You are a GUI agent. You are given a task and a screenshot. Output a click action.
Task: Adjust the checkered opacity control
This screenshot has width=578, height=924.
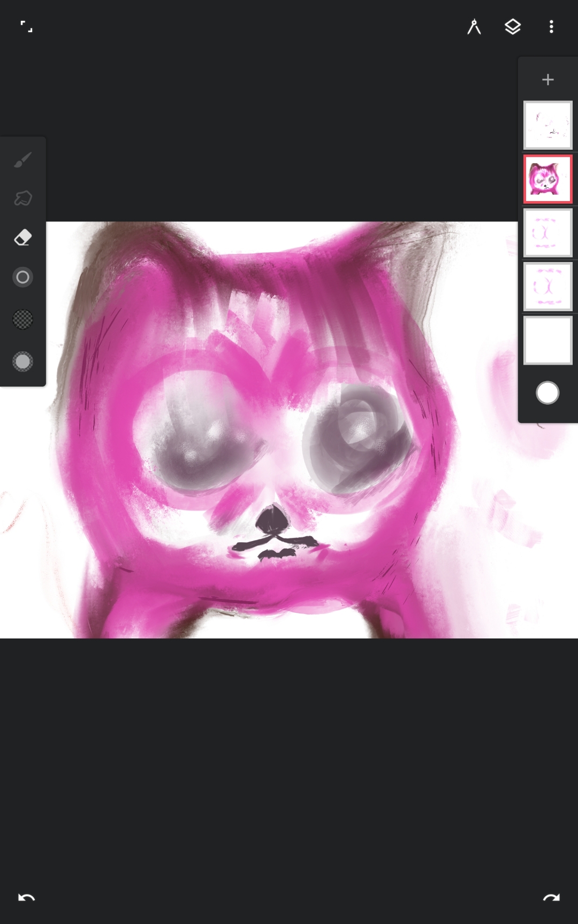click(23, 319)
